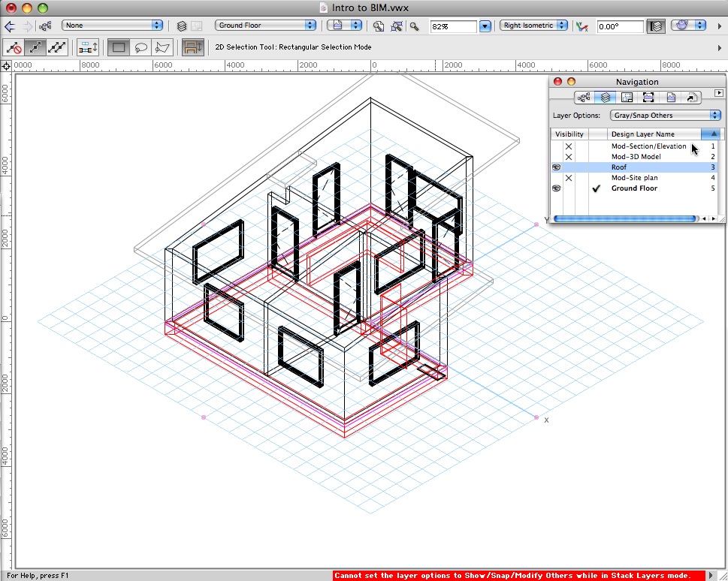Select the Mod-Site plan layer row
This screenshot has height=581, width=728.
coord(634,178)
